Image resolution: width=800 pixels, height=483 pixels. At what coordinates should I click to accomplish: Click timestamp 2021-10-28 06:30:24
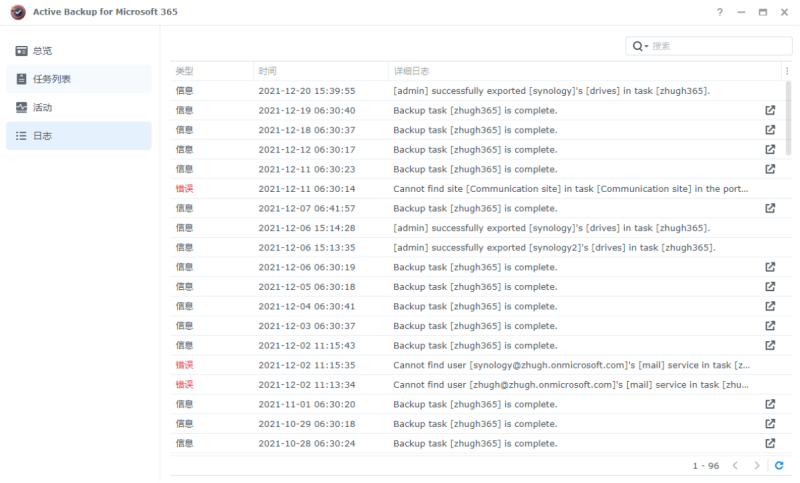click(x=307, y=443)
